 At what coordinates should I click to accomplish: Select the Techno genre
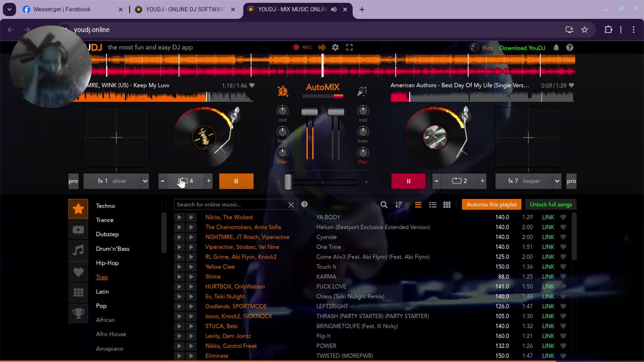[106, 206]
